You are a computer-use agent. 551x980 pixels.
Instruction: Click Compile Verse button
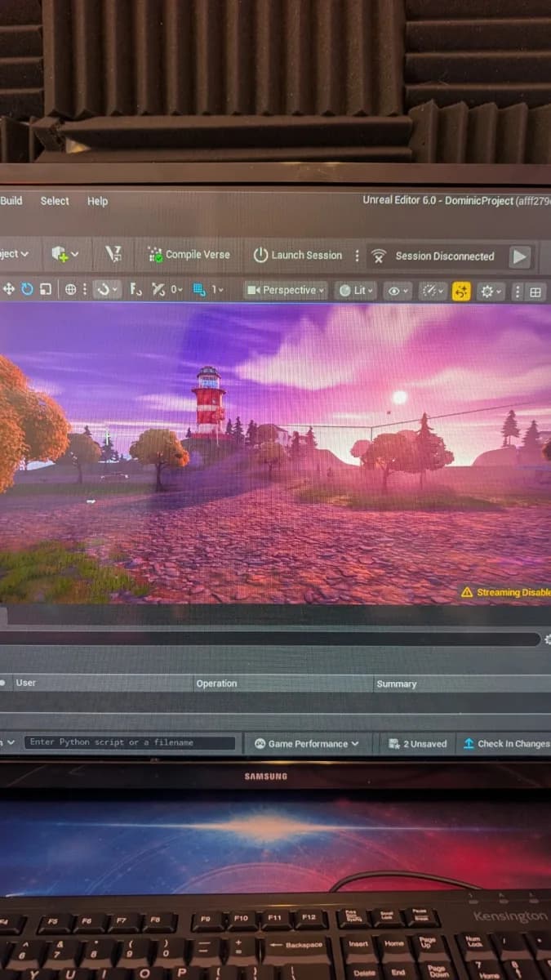(x=189, y=255)
